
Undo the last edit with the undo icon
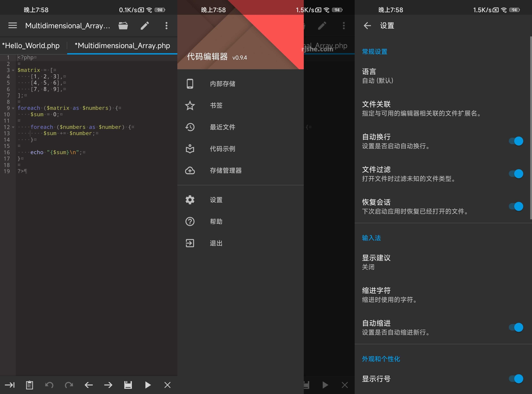(x=49, y=385)
